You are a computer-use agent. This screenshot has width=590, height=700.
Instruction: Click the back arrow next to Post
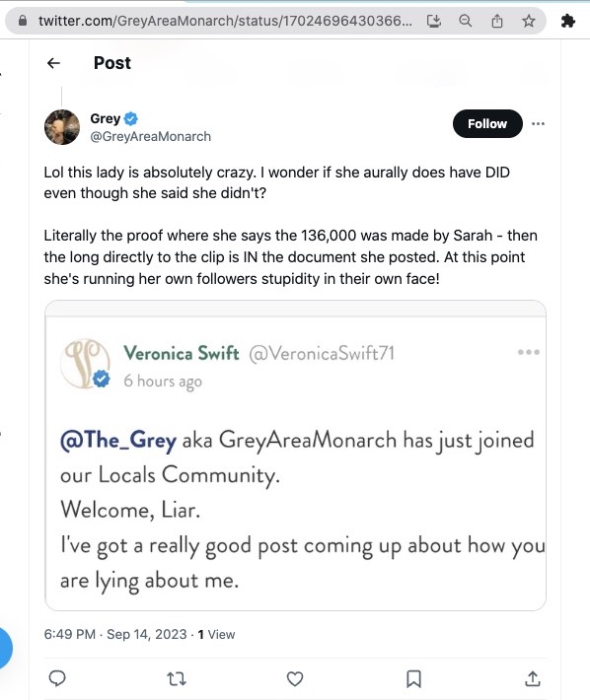53,63
